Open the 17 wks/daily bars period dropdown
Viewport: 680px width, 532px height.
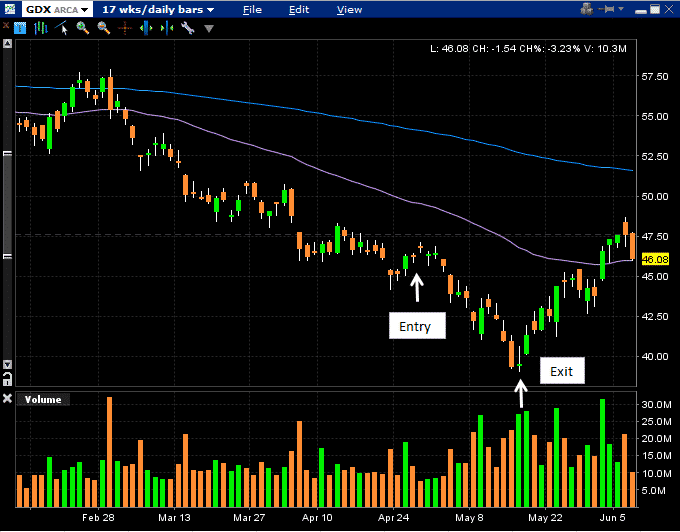(158, 9)
